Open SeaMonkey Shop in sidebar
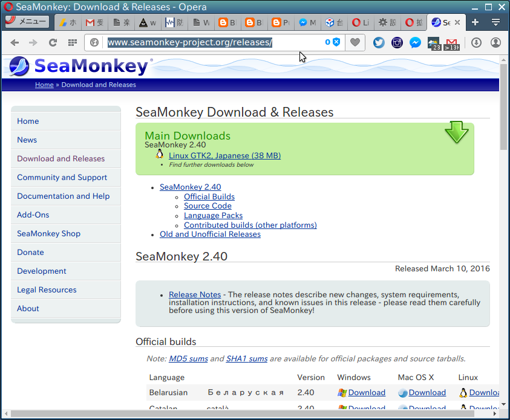This screenshot has width=510, height=420. 66,233
